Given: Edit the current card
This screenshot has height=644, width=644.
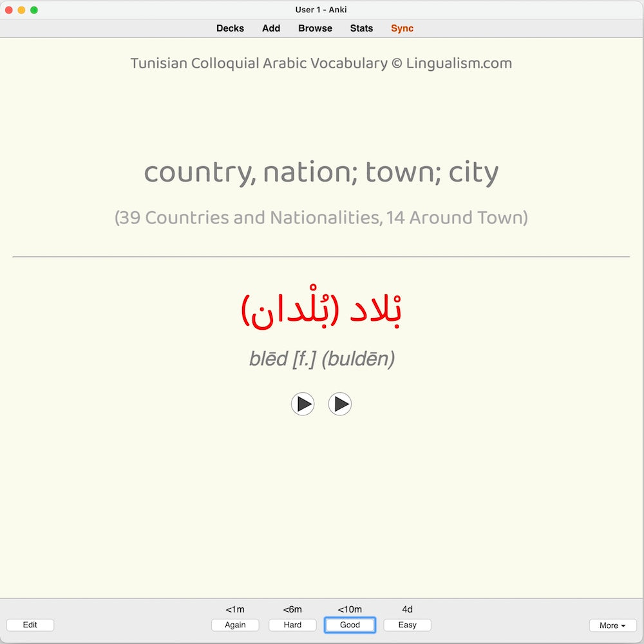Looking at the screenshot, I should coord(30,625).
